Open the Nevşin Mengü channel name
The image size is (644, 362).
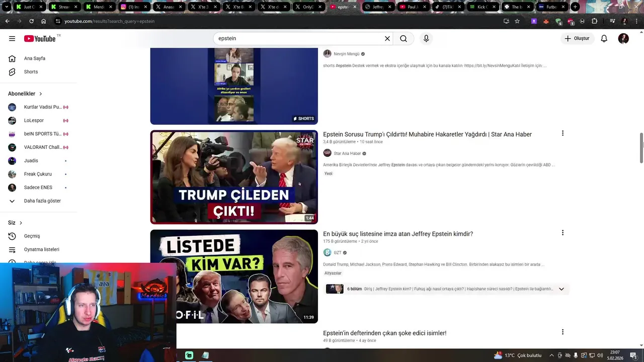[x=346, y=54]
